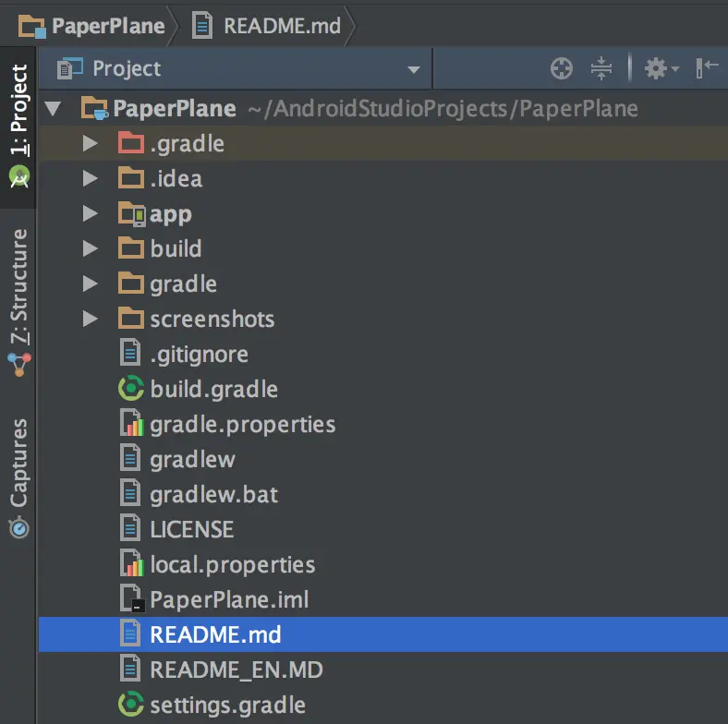
Task: Select the PaperPlane.iml file
Action: [x=229, y=599]
